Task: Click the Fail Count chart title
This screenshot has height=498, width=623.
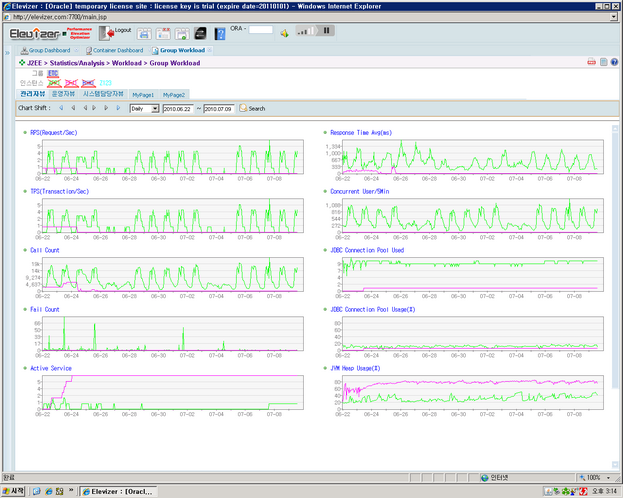Action: point(45,309)
